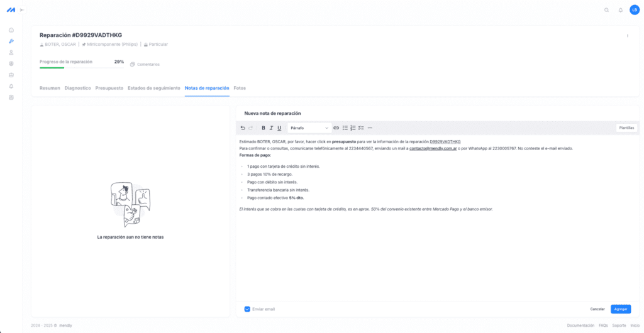Click the search icon in top bar
The width and height of the screenshot is (644, 333).
click(x=606, y=10)
